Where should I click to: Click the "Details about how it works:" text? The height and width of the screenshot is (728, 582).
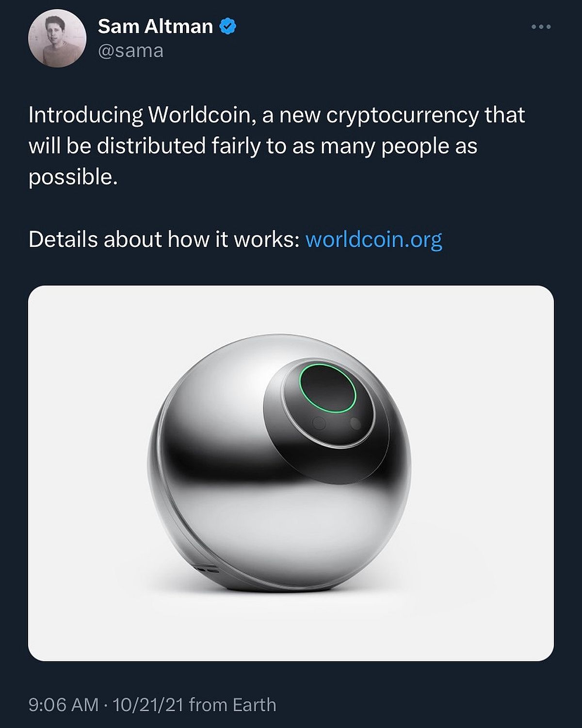[164, 239]
